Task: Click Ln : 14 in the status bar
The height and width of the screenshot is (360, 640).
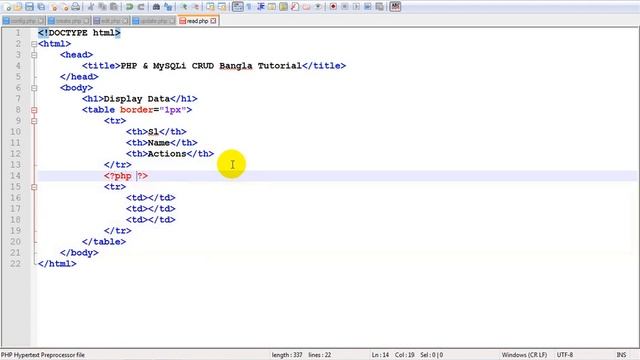Action: [380, 355]
